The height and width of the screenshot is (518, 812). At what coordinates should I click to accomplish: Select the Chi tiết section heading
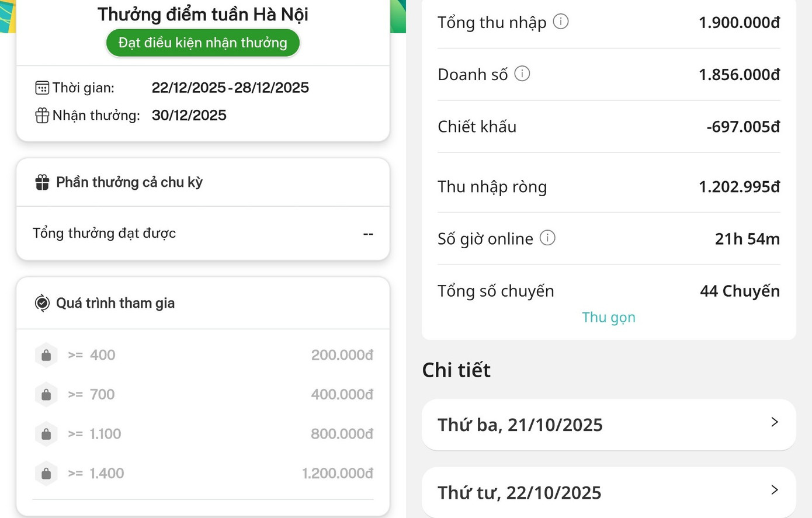(x=456, y=370)
